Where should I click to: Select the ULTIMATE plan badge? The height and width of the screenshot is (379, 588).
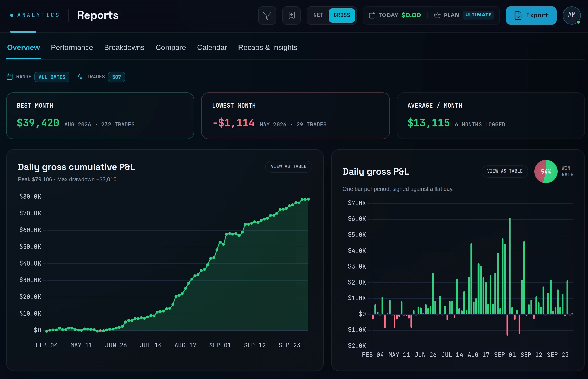(x=478, y=15)
